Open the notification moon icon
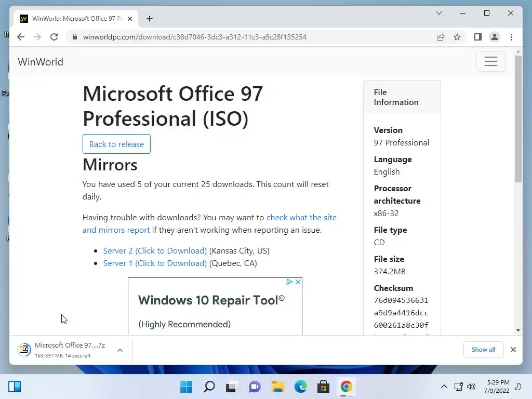 coord(518,387)
